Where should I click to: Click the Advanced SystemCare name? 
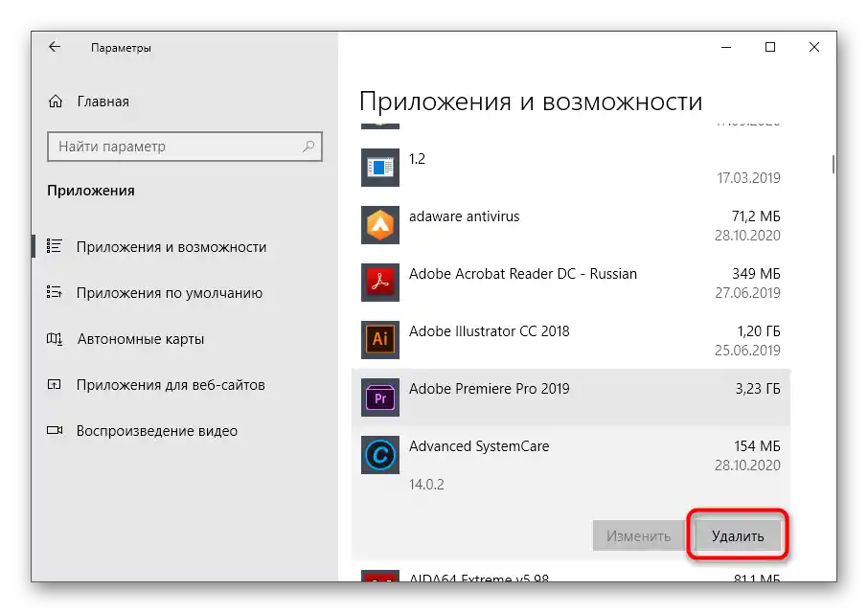(x=479, y=446)
